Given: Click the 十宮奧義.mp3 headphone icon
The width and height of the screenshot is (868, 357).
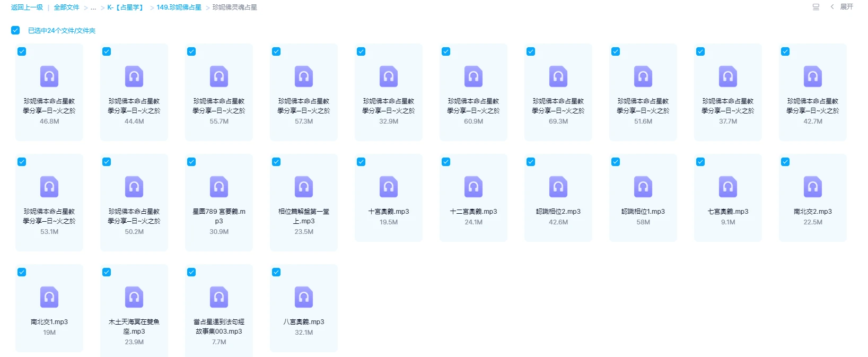Looking at the screenshot, I should coord(389,187).
